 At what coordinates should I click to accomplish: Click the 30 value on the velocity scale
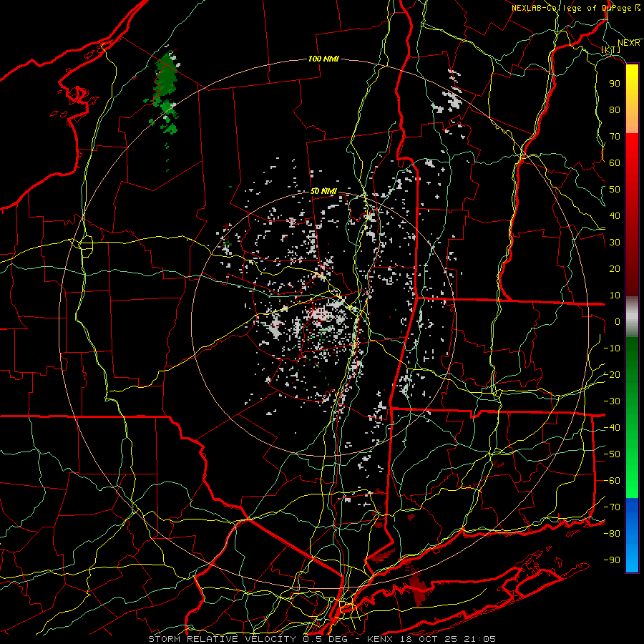pos(615,243)
